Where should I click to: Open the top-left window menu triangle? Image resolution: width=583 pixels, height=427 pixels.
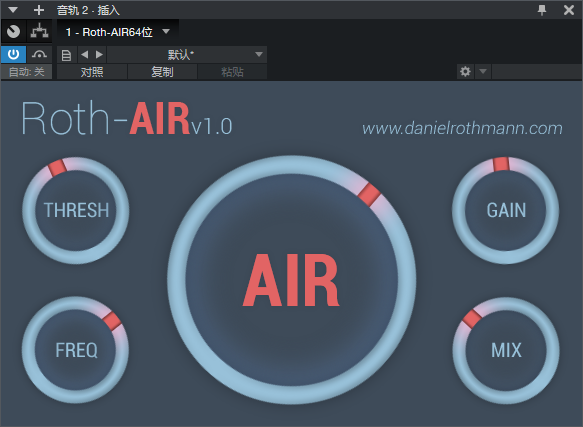13,10
